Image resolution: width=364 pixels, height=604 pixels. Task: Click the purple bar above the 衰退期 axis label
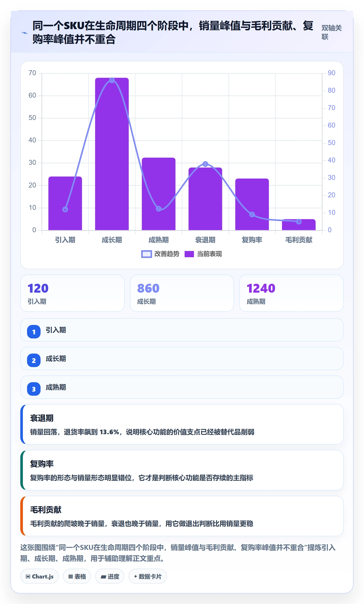tap(205, 199)
